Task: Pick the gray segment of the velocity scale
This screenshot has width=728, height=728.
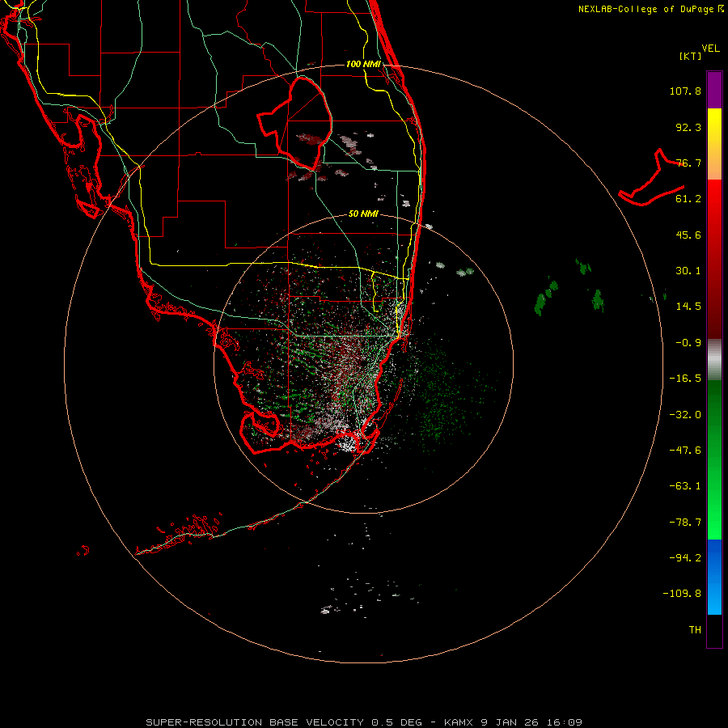Action: [714, 360]
